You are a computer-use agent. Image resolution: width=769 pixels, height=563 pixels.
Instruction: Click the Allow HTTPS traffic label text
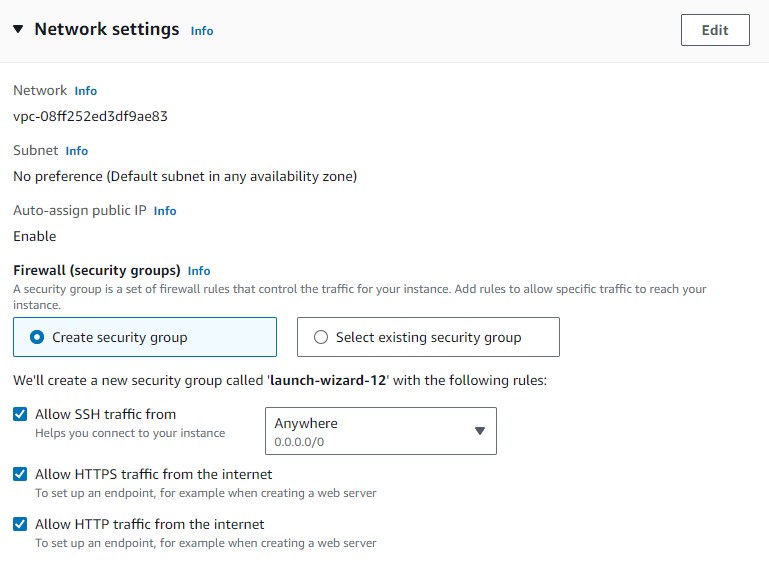[153, 474]
